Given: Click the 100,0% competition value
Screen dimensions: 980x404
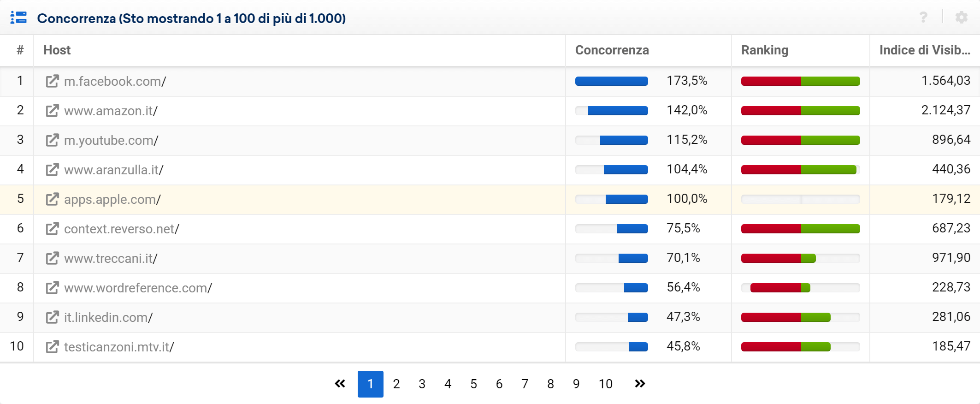Looking at the screenshot, I should point(687,199).
